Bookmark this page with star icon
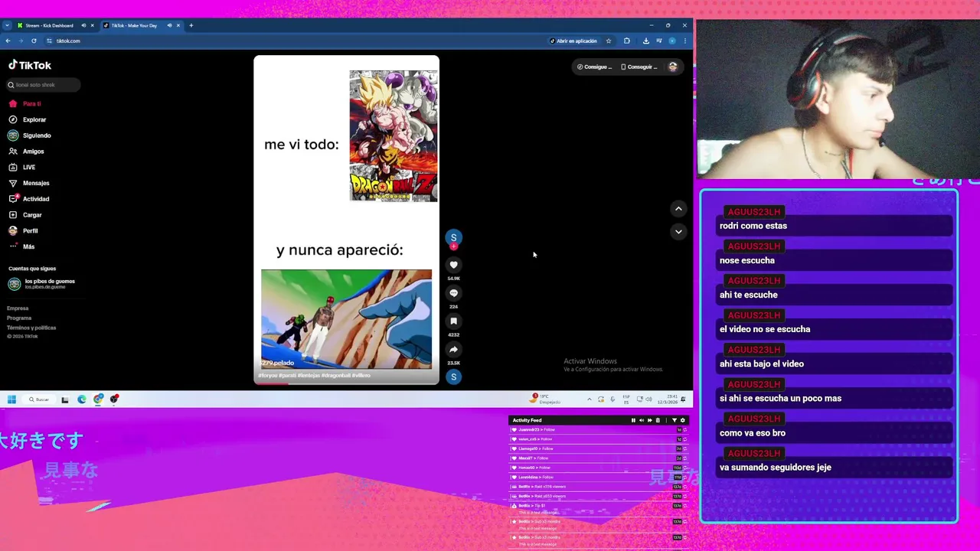Viewport: 980px width, 551px height. coord(609,41)
